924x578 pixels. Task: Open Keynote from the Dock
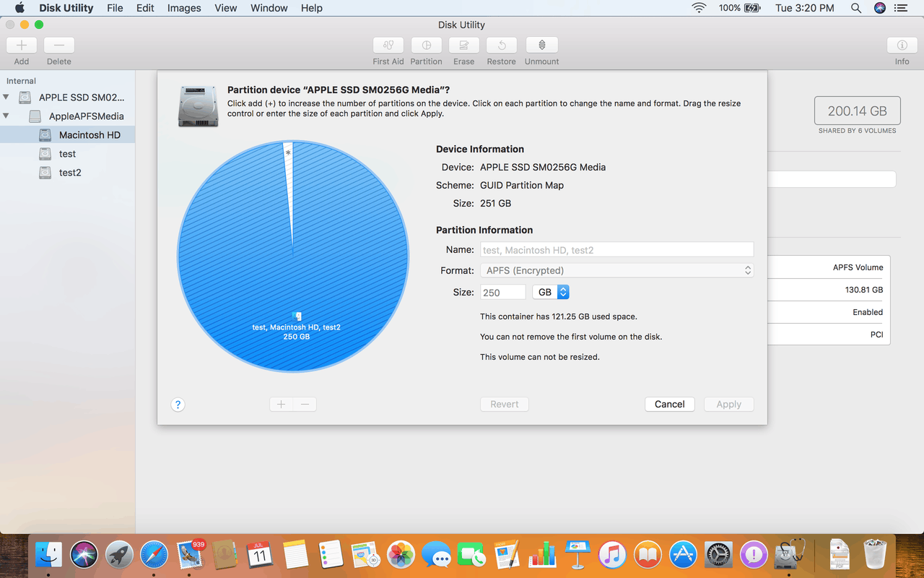pyautogui.click(x=577, y=555)
